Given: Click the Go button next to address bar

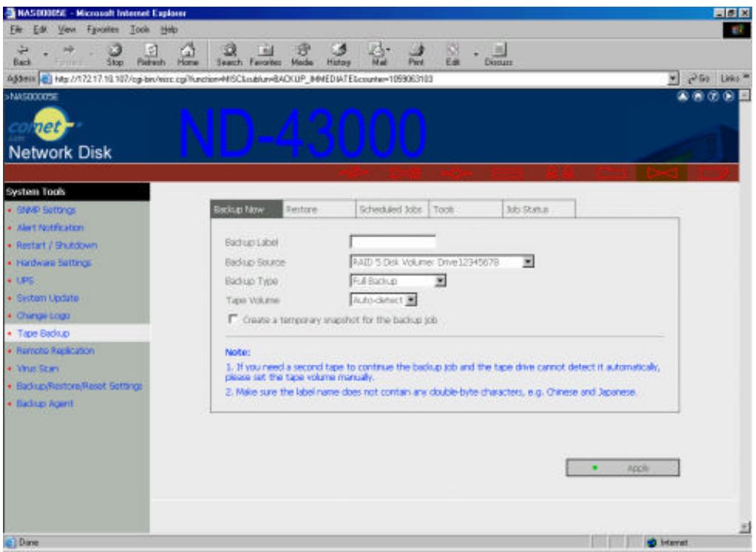Looking at the screenshot, I should coord(699,78).
